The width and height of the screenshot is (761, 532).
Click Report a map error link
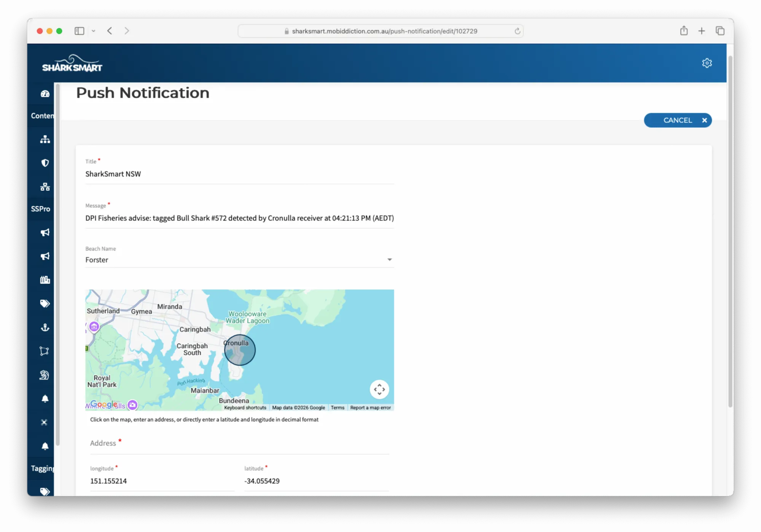tap(370, 408)
